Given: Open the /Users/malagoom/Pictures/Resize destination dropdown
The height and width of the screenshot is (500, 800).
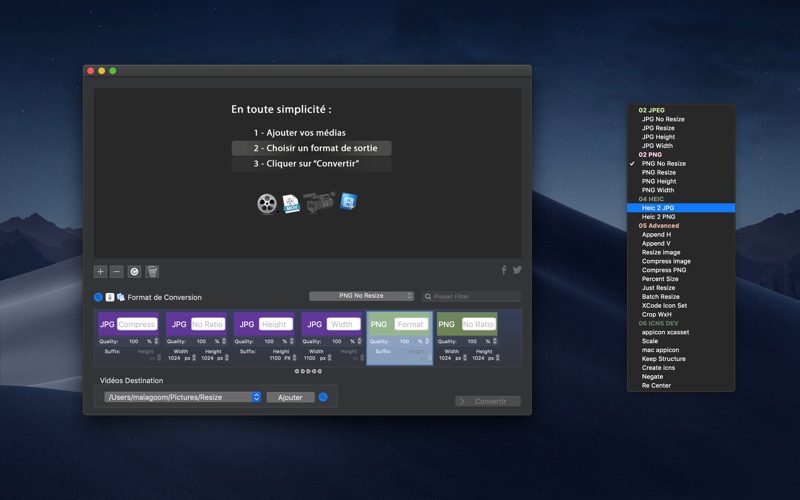Looking at the screenshot, I should (x=183, y=397).
